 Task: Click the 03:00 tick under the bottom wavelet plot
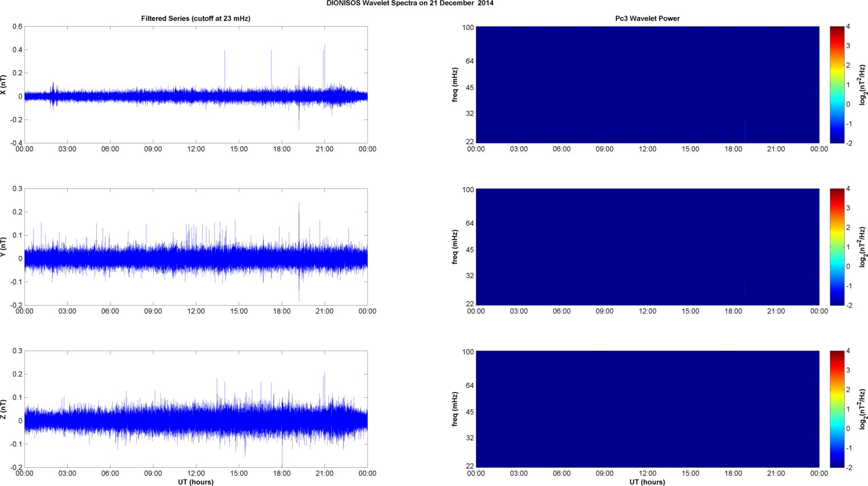[x=519, y=473]
